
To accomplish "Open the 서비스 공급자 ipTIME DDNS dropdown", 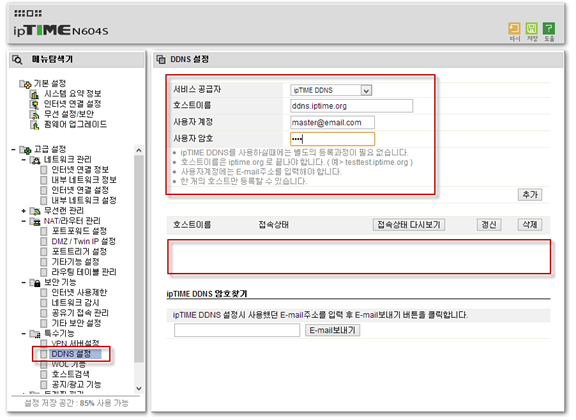I will point(331,90).
